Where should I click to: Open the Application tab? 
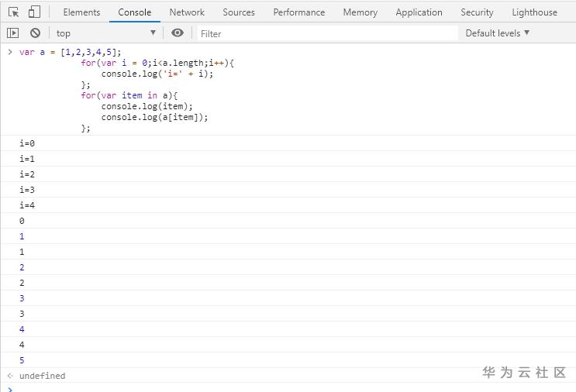point(419,12)
